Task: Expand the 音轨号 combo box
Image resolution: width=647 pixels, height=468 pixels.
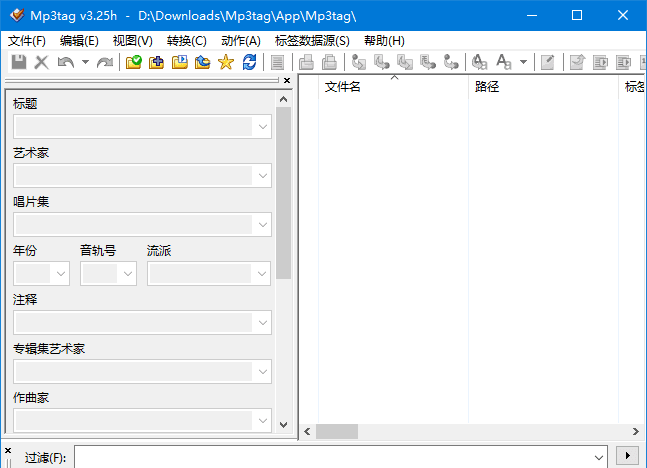Action: pyautogui.click(x=128, y=274)
